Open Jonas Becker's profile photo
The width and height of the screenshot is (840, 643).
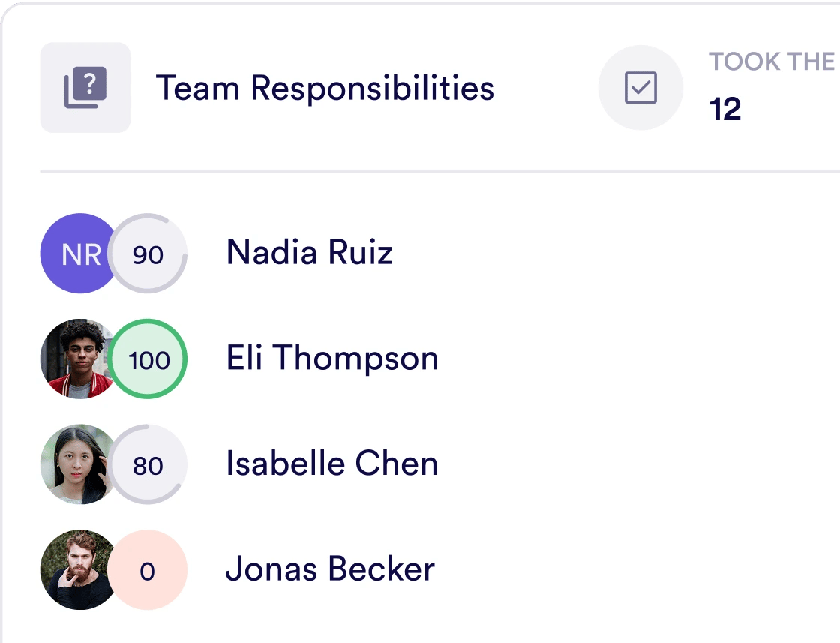coord(73,570)
